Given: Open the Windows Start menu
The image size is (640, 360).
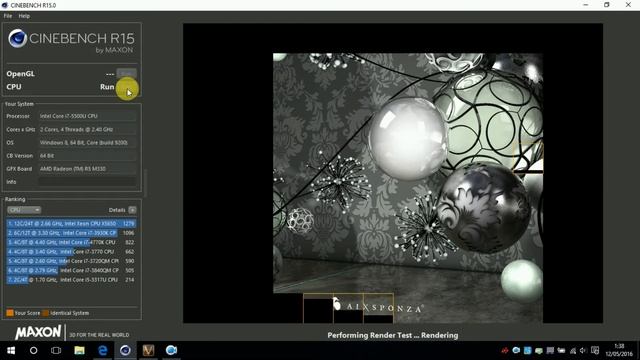Looking at the screenshot, I should click(11, 351).
